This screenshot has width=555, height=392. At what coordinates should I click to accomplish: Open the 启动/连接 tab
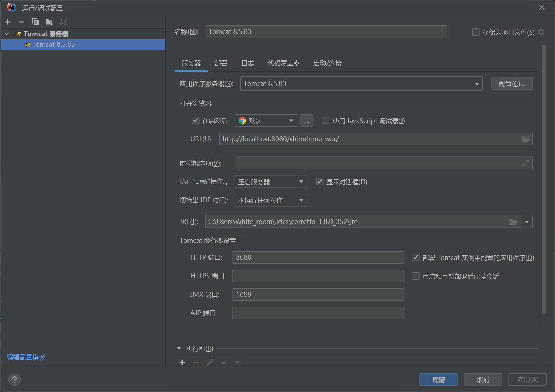click(x=328, y=63)
